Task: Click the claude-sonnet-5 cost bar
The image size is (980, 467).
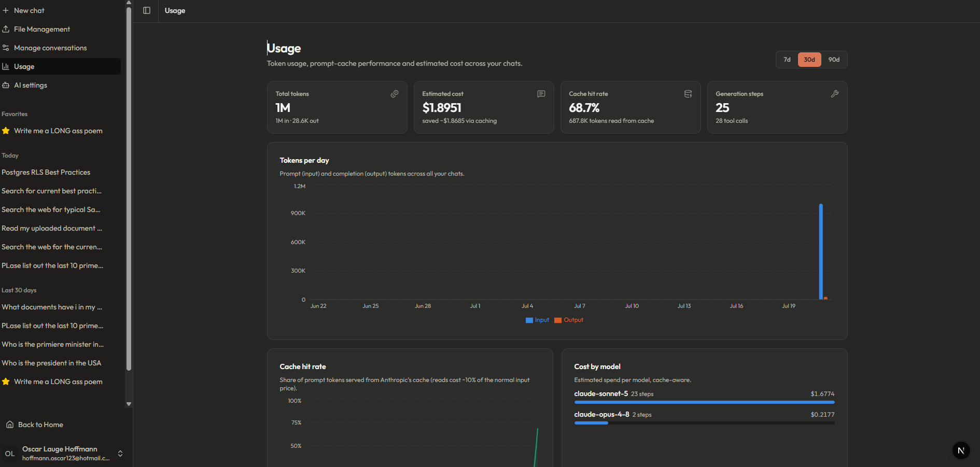Action: coord(704,402)
